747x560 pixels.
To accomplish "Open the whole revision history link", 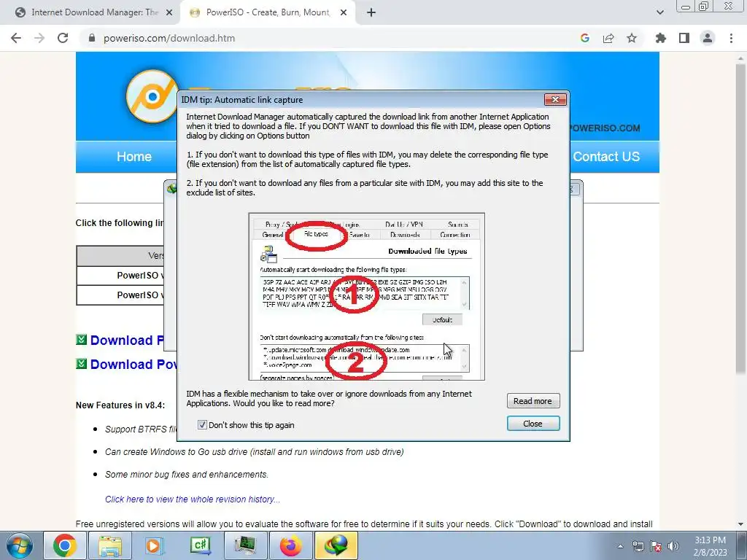I will (193, 499).
